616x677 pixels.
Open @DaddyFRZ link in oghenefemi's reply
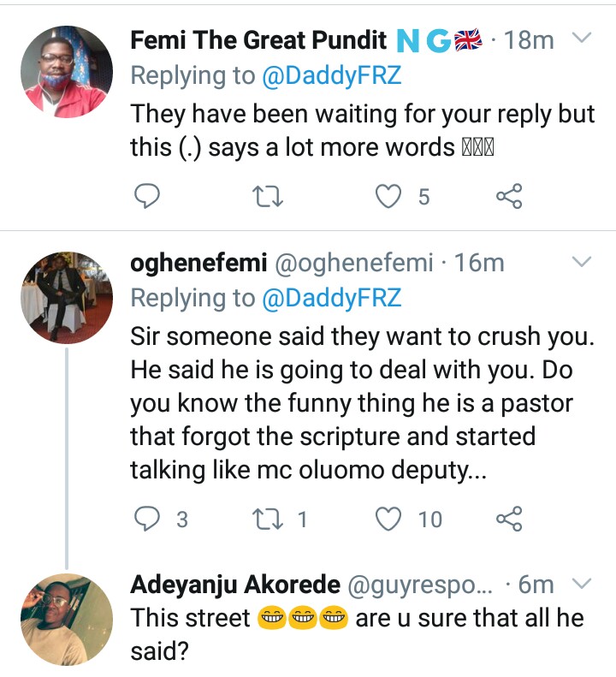point(329,297)
